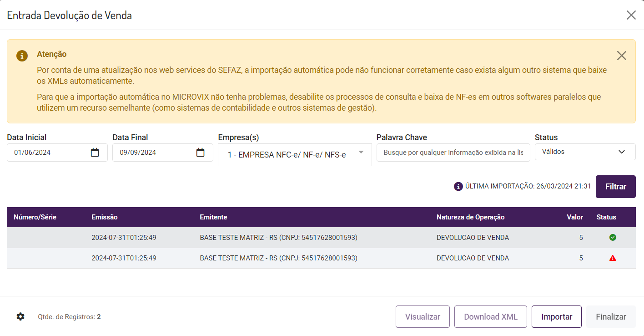Open the table settings gear icon
This screenshot has height=336, width=644.
tap(20, 316)
